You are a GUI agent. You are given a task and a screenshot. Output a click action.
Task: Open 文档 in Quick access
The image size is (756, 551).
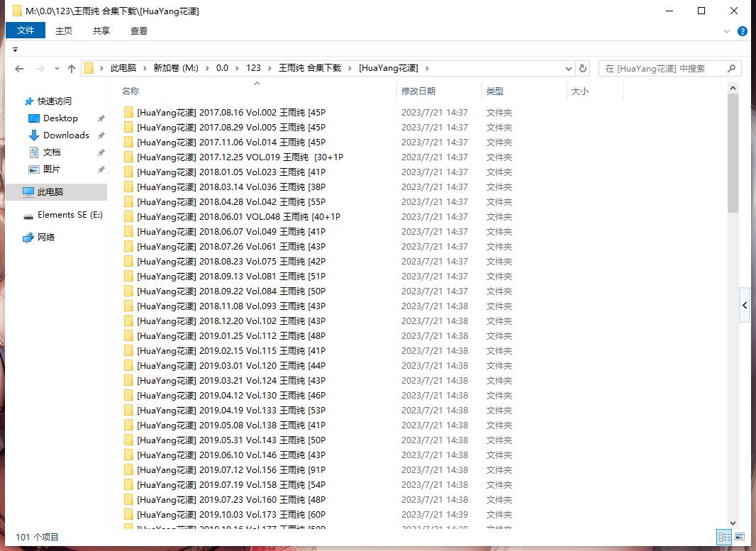tap(52, 152)
